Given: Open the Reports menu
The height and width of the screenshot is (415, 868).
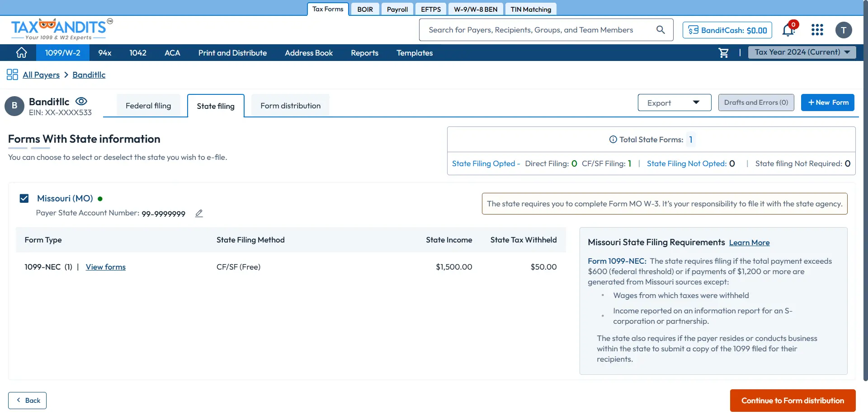Looking at the screenshot, I should [364, 53].
